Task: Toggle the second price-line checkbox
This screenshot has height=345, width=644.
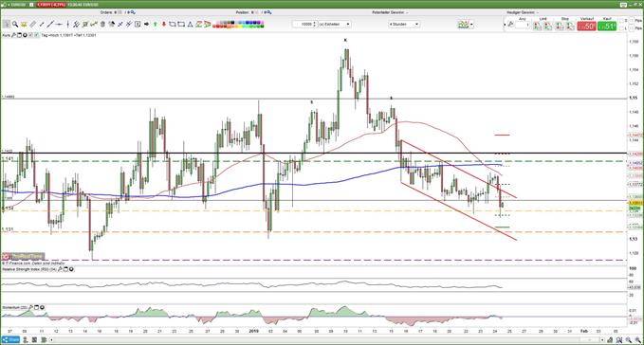Action: [36, 35]
